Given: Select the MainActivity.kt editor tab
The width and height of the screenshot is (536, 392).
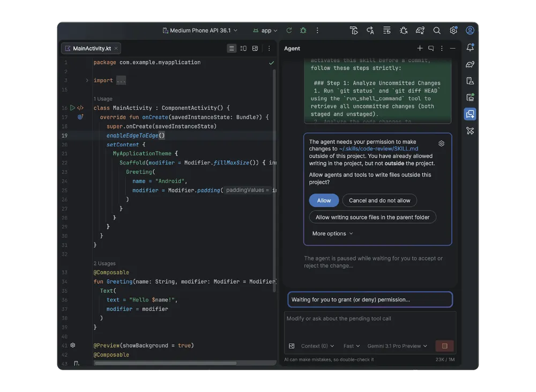Looking at the screenshot, I should pos(91,48).
